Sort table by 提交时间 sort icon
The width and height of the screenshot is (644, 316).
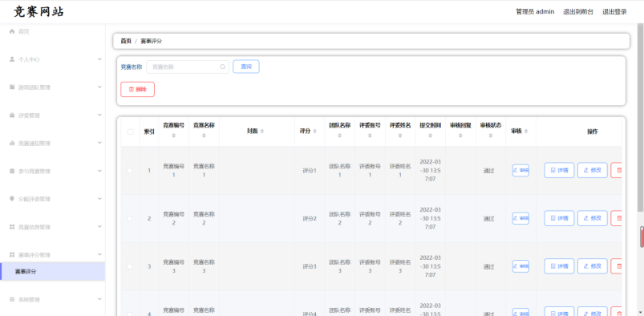(431, 136)
